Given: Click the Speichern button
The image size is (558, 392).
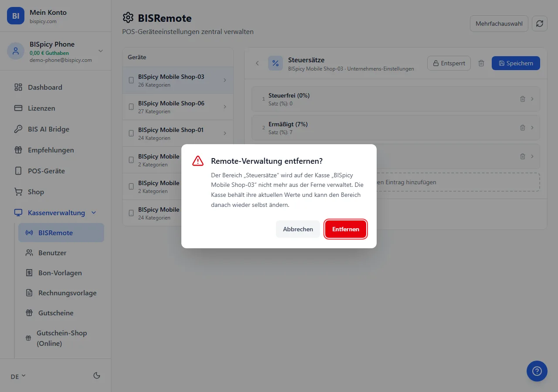Looking at the screenshot, I should click(516, 63).
